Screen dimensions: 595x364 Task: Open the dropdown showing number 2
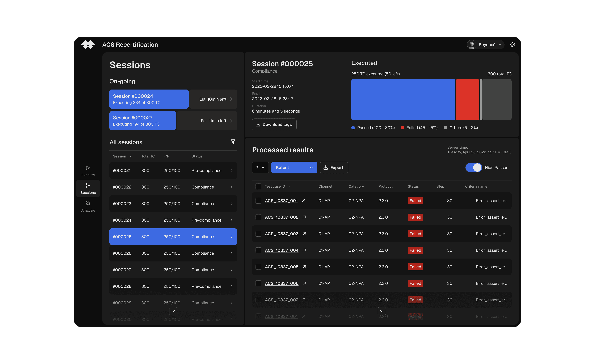[x=260, y=168]
